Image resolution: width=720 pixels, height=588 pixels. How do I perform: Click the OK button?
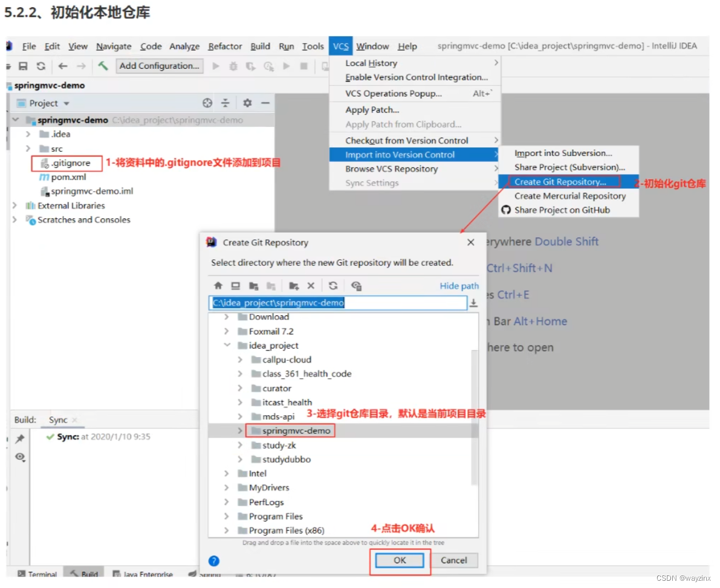point(400,560)
